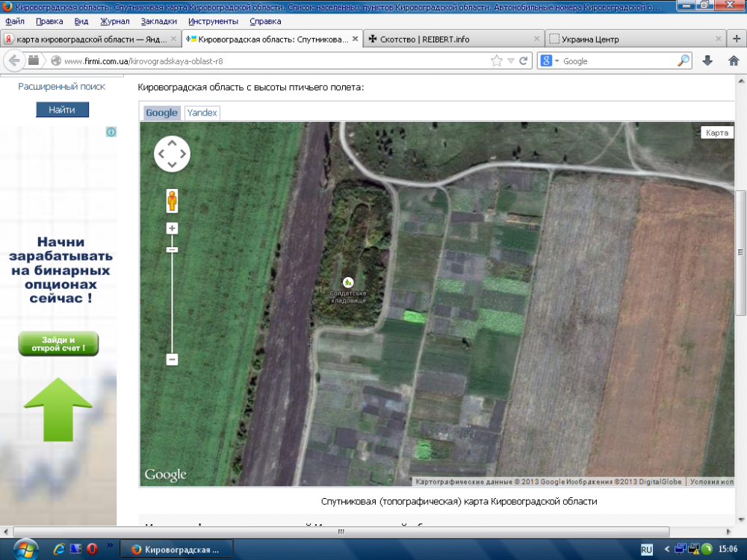
Task: Open the Вид menu
Action: pyautogui.click(x=81, y=22)
